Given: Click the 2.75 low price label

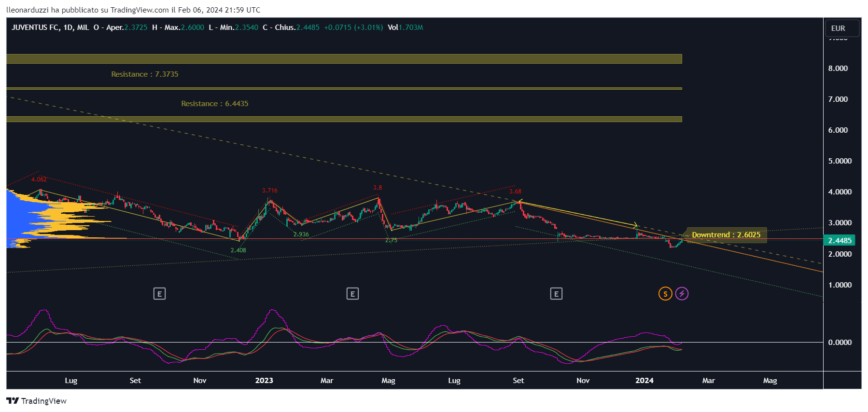Looking at the screenshot, I should pos(391,240).
